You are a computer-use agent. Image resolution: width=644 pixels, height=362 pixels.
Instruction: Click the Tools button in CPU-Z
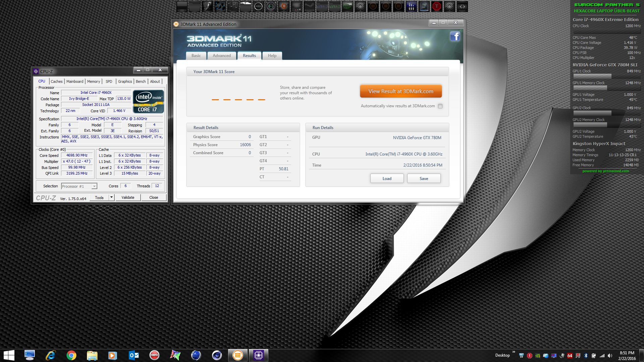(99, 197)
